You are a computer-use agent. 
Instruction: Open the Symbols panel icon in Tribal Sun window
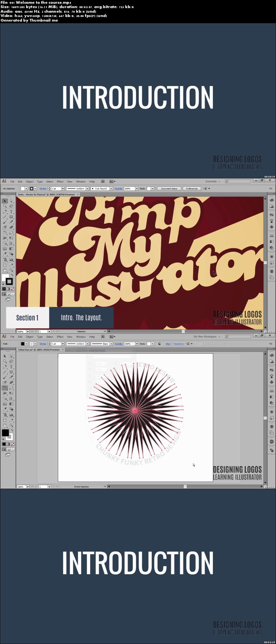coord(272,382)
